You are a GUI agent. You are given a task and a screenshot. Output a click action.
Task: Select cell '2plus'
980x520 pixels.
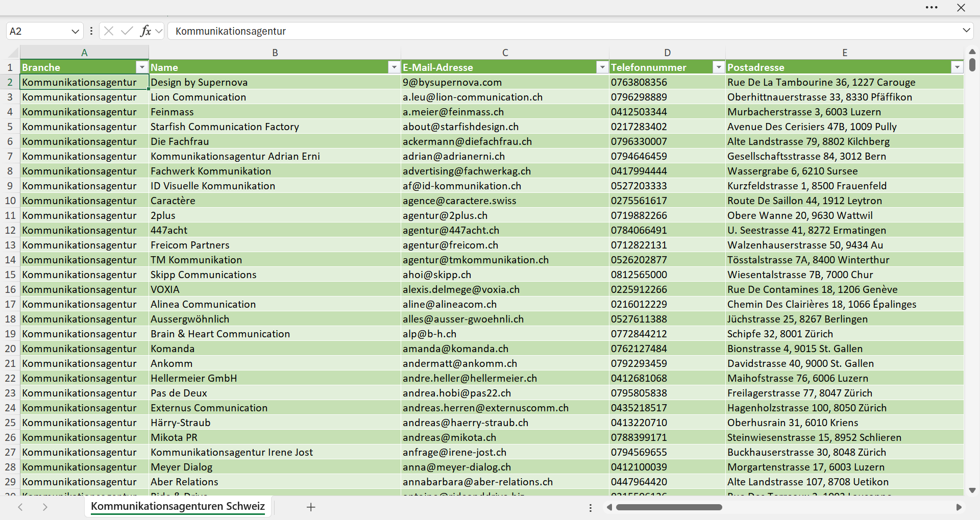click(x=275, y=215)
